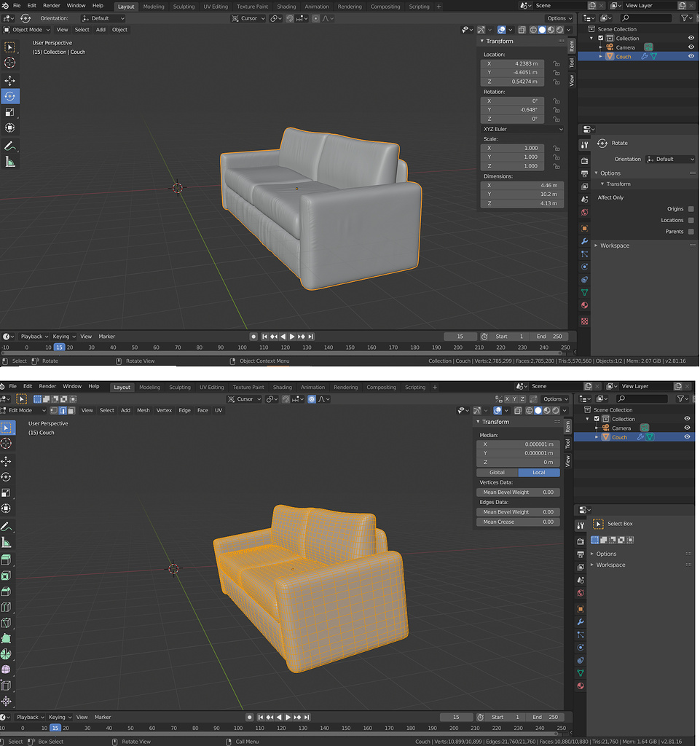Toggle X-ray in the Object Mode window header
Viewport: 700px width, 746px height.
(522, 29)
